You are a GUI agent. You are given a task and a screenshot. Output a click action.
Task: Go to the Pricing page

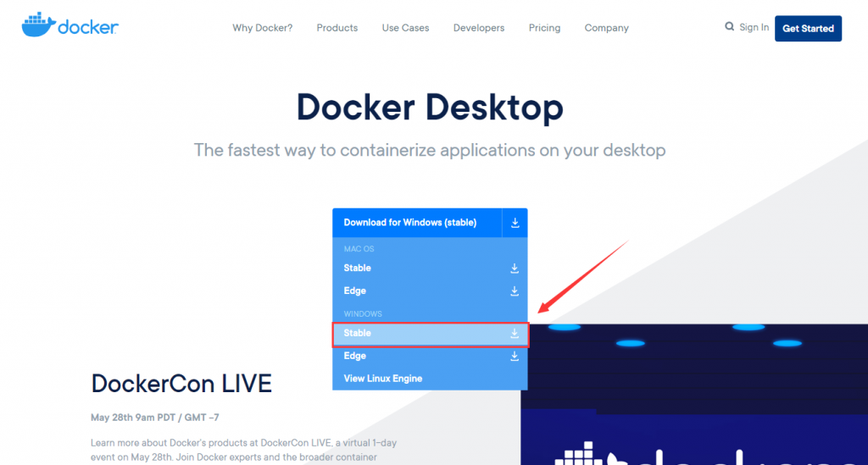[544, 28]
